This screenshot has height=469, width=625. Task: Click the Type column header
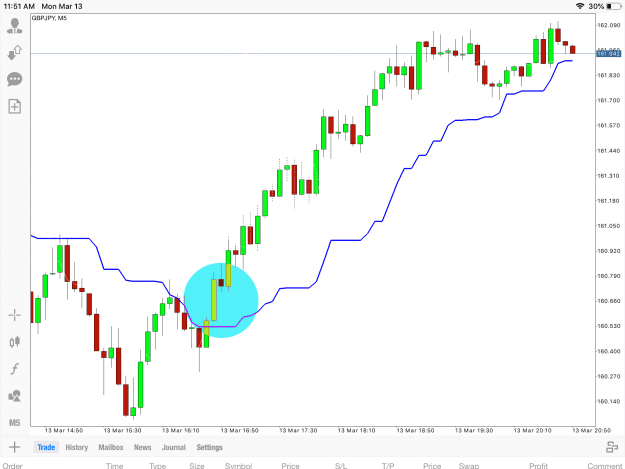(157, 465)
